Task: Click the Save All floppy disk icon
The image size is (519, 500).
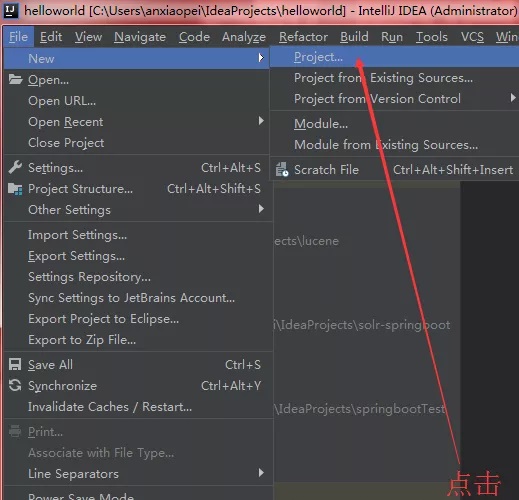Action: (15, 364)
